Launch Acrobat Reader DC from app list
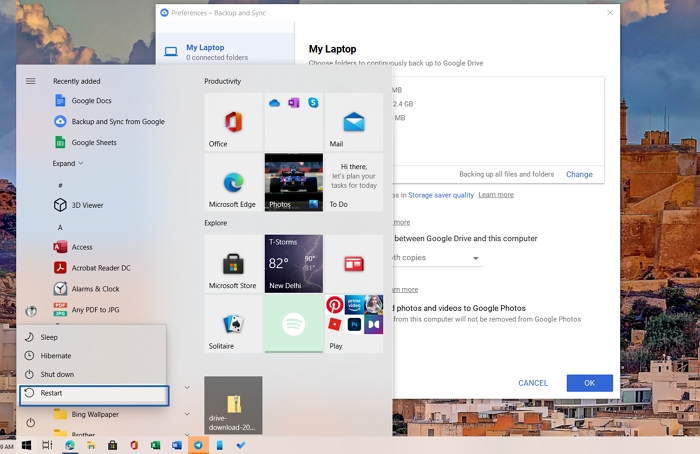Viewport: 700px width, 454px height. click(x=100, y=268)
